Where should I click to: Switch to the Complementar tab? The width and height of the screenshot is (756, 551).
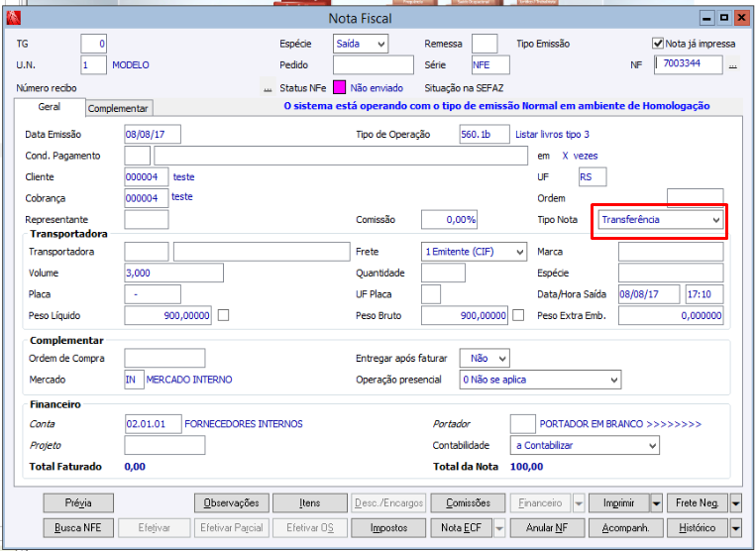pyautogui.click(x=118, y=108)
